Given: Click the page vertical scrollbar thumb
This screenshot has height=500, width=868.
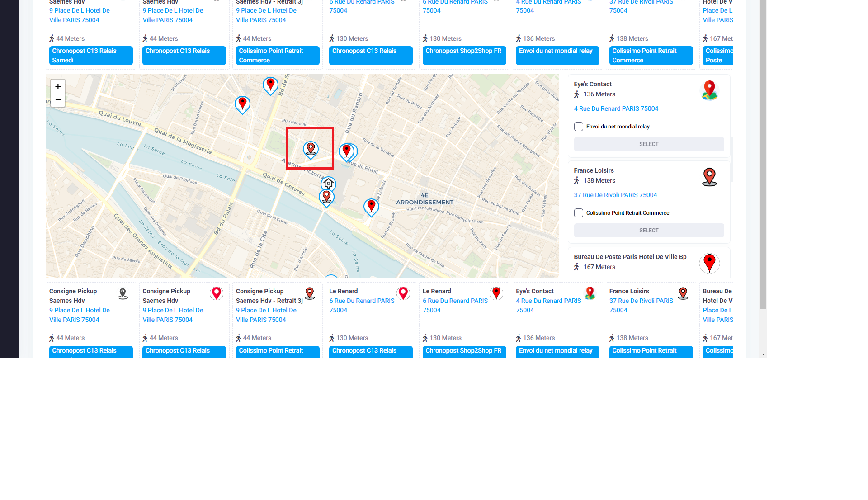Looking at the screenshot, I should click(763, 154).
